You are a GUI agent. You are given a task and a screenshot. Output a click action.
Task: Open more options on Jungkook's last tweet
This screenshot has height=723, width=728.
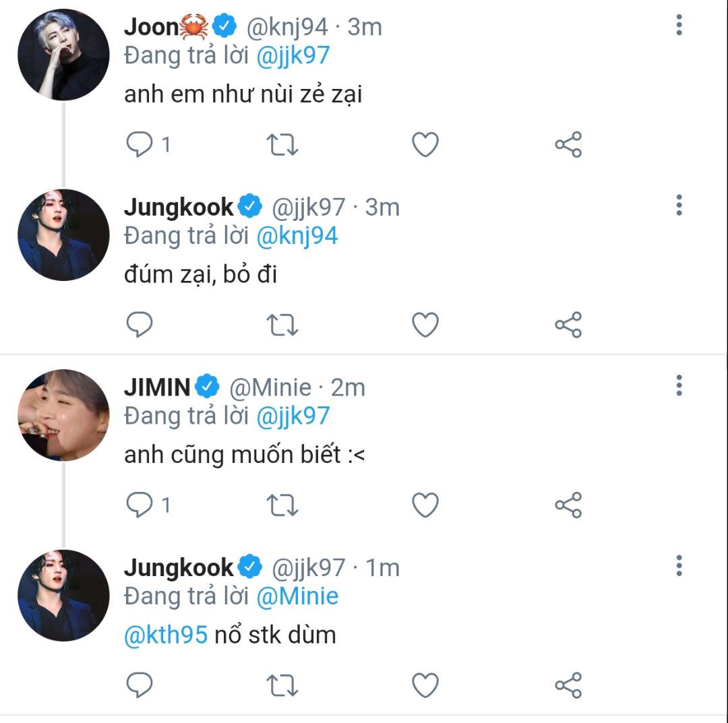tap(679, 566)
